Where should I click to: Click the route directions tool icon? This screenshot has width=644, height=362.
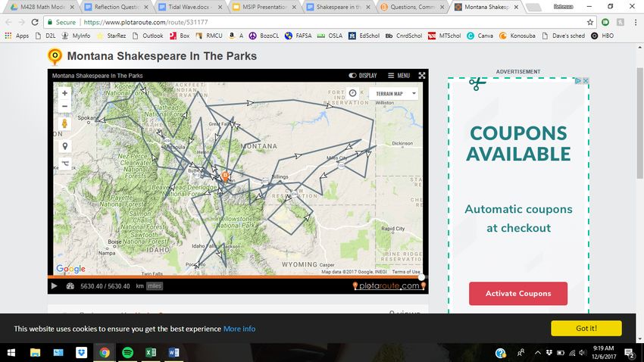64,164
